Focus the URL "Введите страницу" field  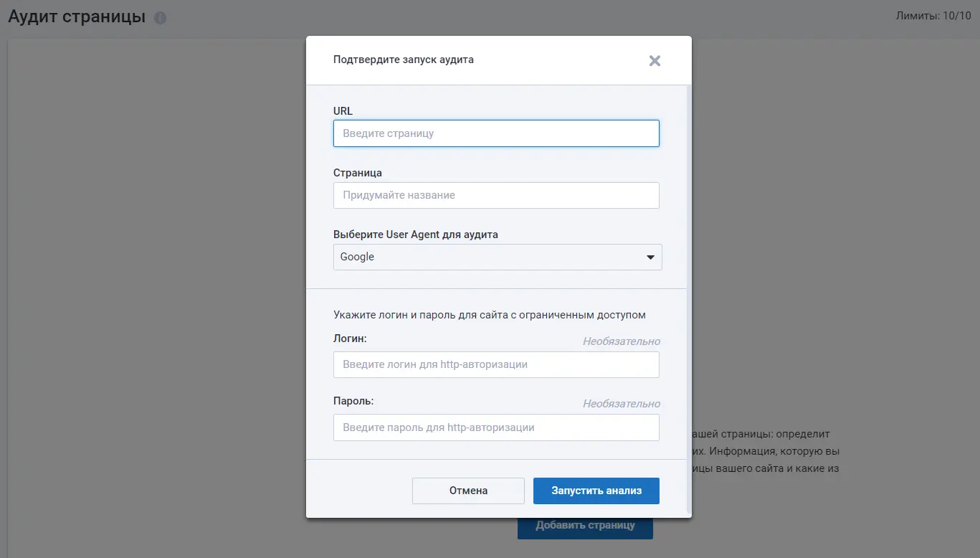pyautogui.click(x=495, y=133)
